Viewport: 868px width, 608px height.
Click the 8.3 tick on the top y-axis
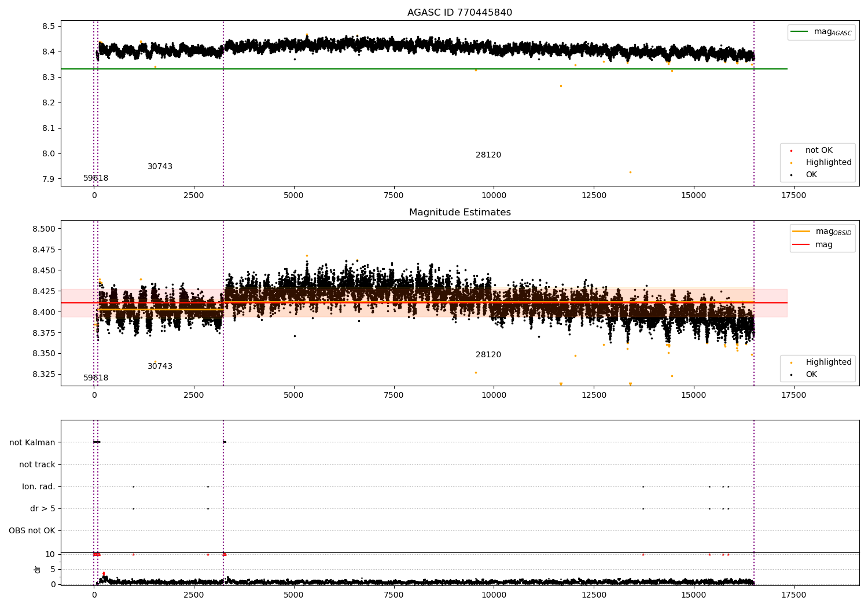pyautogui.click(x=49, y=78)
